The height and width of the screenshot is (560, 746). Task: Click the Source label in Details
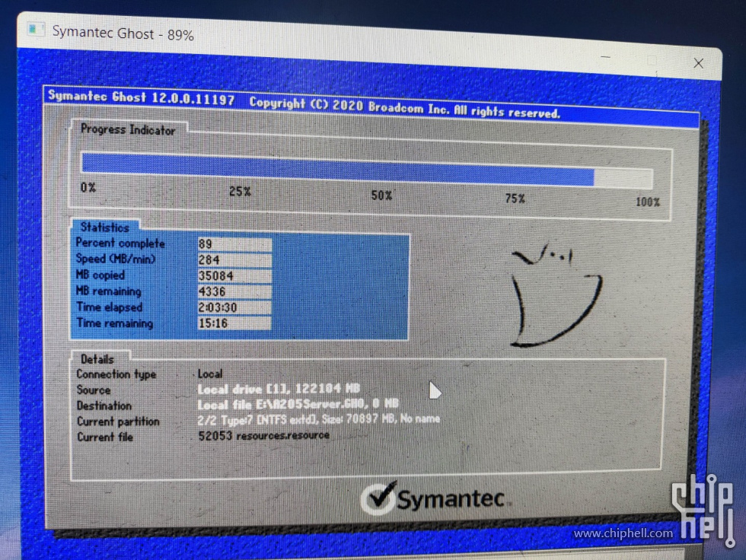(x=94, y=390)
